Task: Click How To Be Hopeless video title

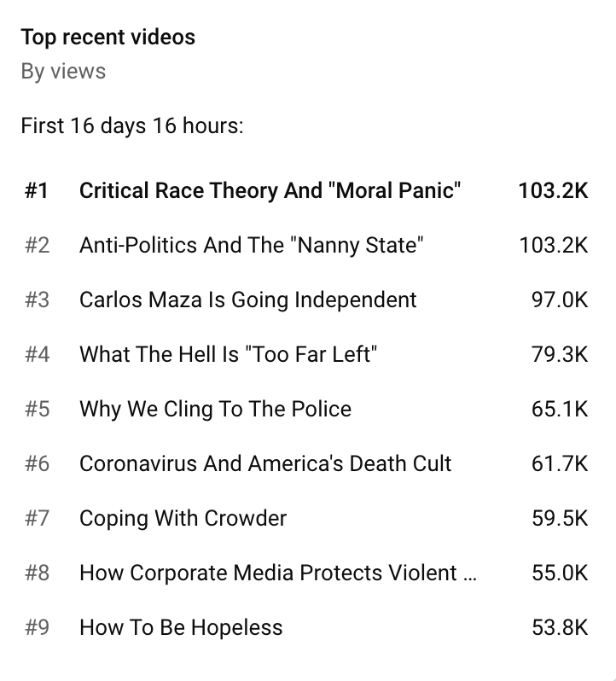Action: 181,627
